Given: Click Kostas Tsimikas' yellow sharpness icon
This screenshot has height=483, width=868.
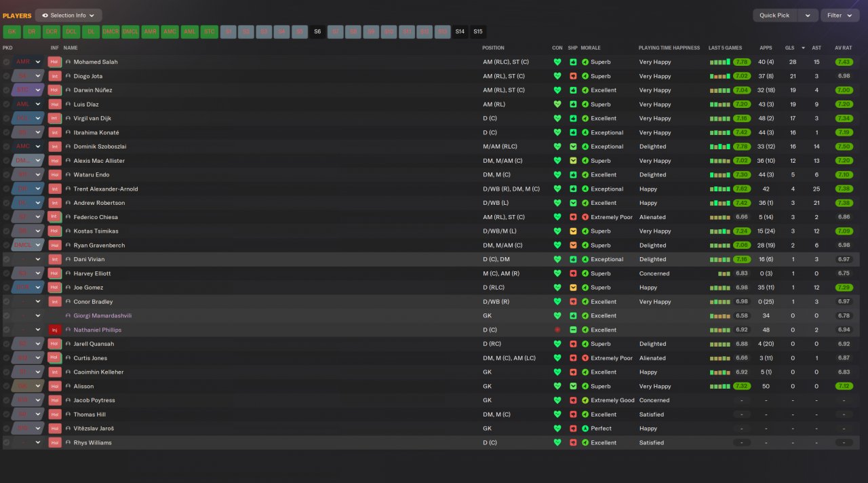Looking at the screenshot, I should click(572, 231).
